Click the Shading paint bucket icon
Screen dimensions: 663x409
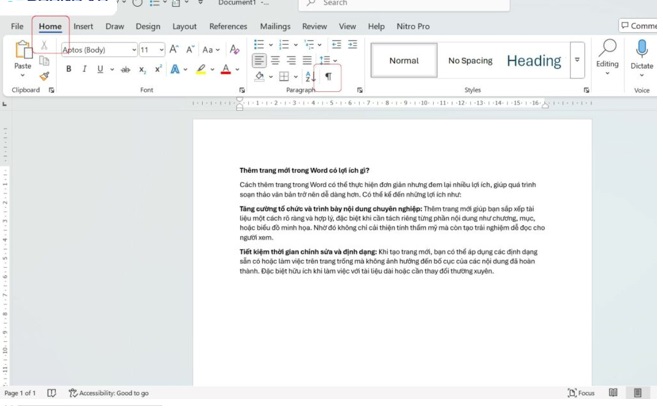click(260, 77)
